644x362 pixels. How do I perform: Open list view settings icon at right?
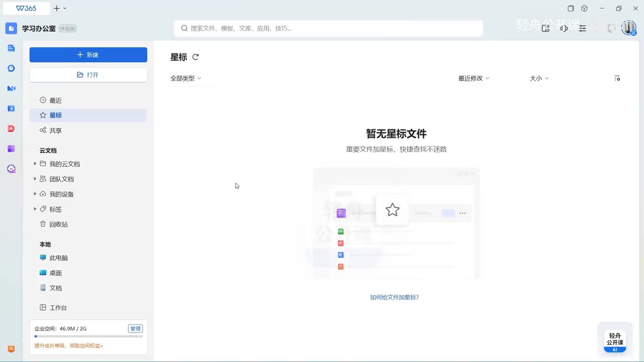(617, 78)
